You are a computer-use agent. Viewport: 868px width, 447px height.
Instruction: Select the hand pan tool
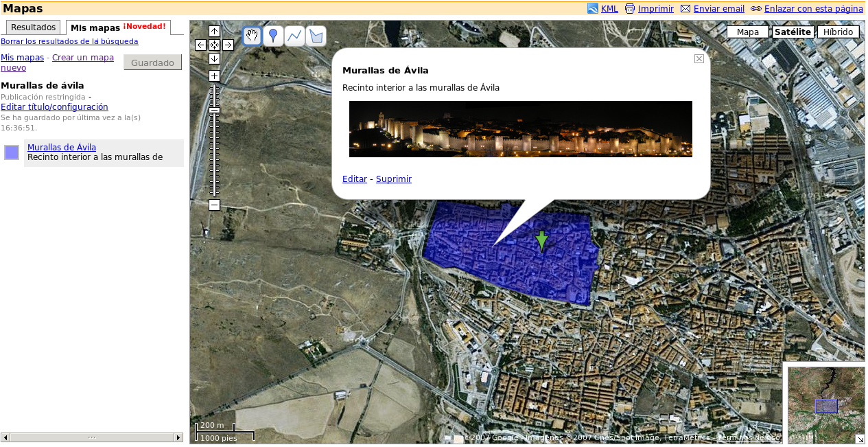pyautogui.click(x=253, y=36)
